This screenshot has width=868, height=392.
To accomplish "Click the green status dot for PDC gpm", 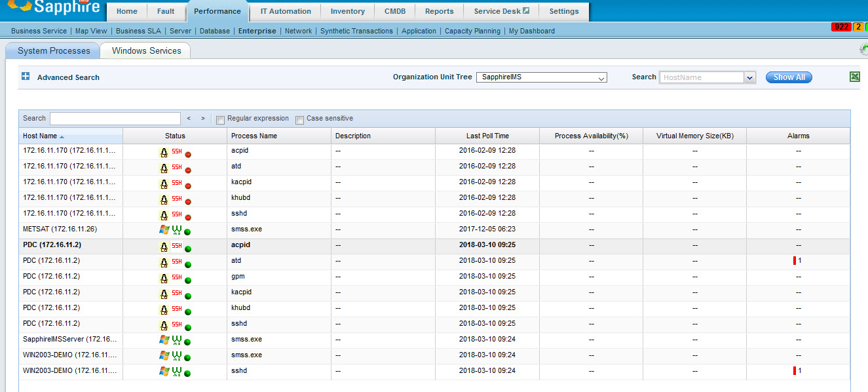I will [x=188, y=280].
